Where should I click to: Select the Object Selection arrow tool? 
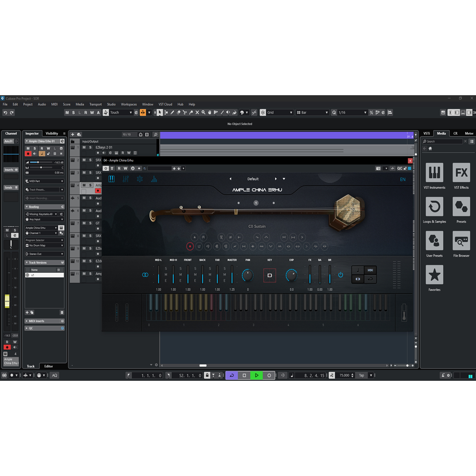point(159,113)
